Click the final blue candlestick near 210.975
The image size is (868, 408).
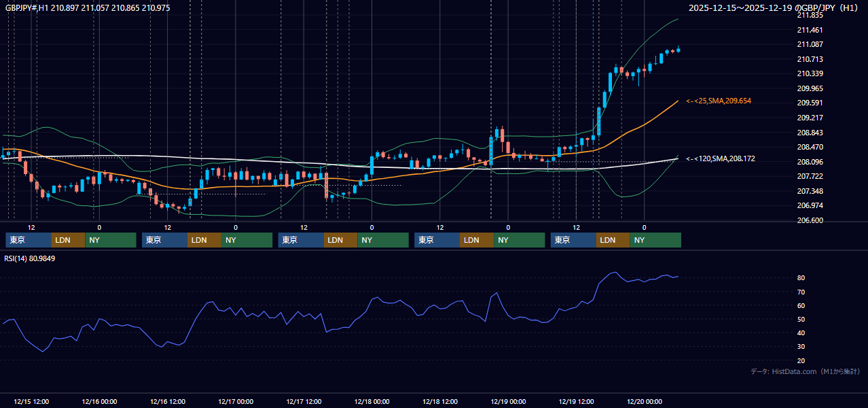click(678, 49)
